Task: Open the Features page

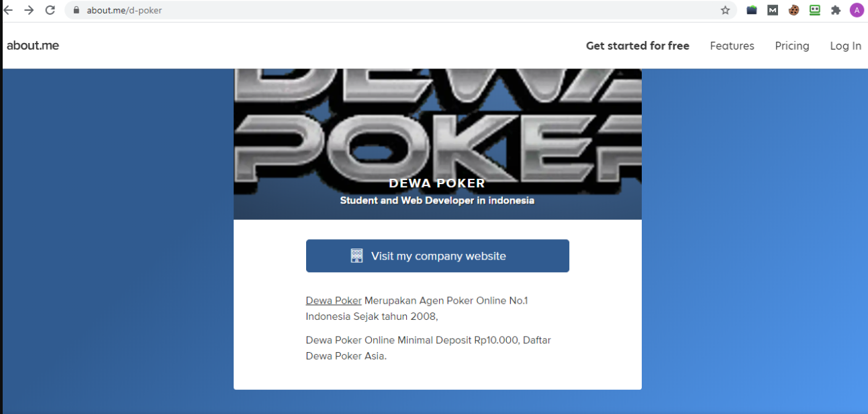Action: pyautogui.click(x=732, y=46)
